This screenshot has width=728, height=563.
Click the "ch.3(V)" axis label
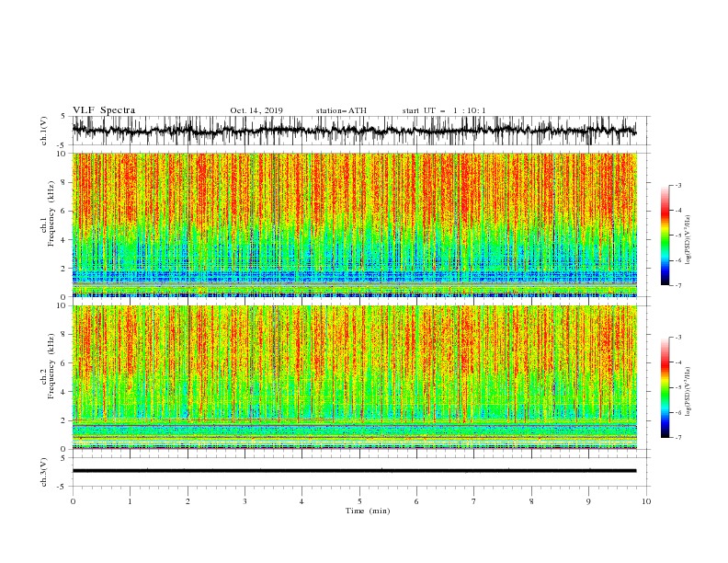[44, 472]
